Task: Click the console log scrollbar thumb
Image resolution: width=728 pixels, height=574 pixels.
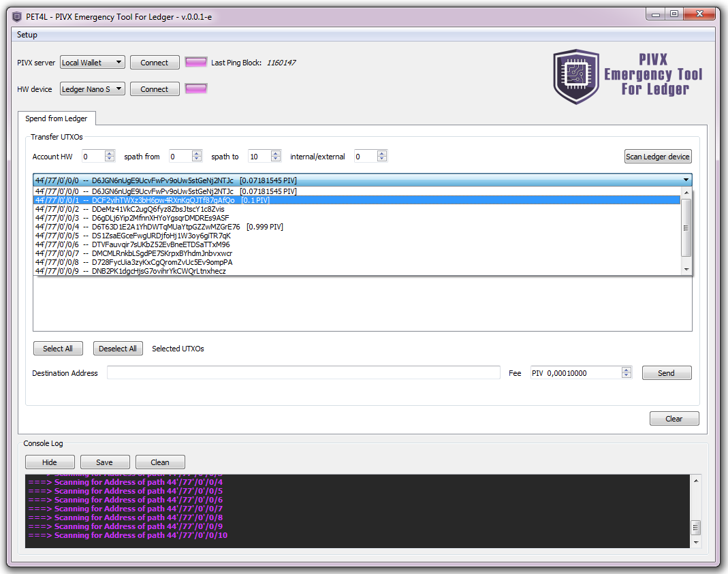Action: [x=695, y=527]
